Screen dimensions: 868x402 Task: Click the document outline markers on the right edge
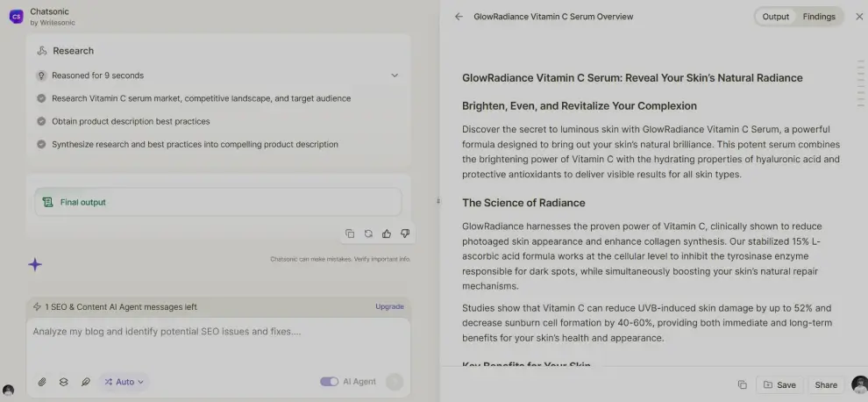pyautogui.click(x=861, y=83)
